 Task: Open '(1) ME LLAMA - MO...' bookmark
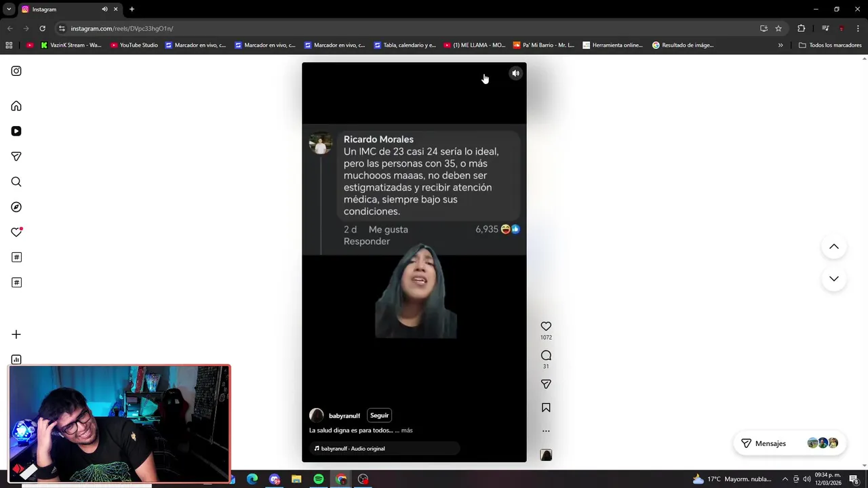[x=475, y=45]
